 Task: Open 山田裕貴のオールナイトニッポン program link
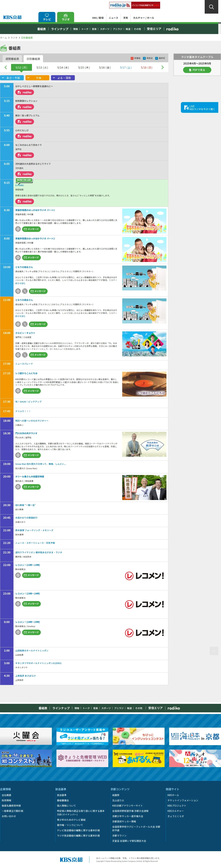(32, 651)
